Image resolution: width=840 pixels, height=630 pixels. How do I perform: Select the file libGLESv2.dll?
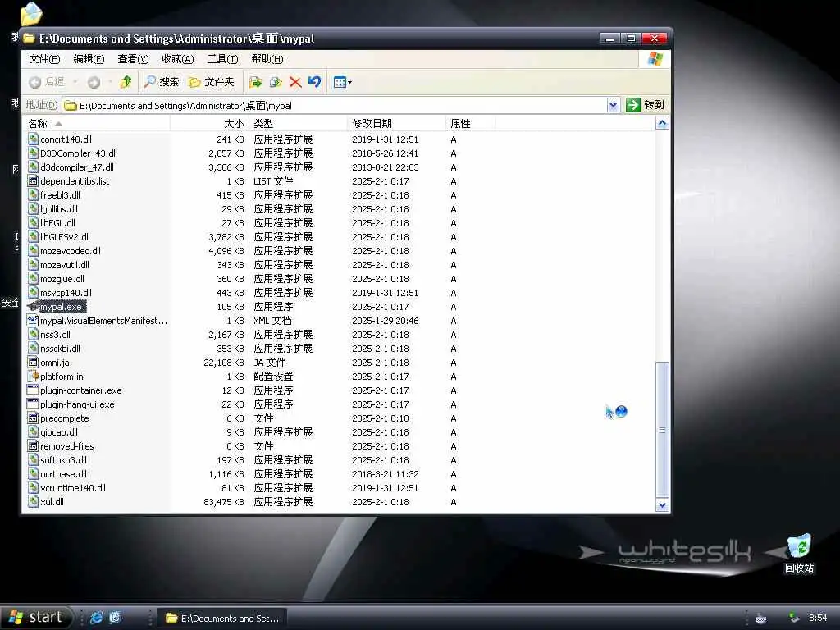coord(66,237)
